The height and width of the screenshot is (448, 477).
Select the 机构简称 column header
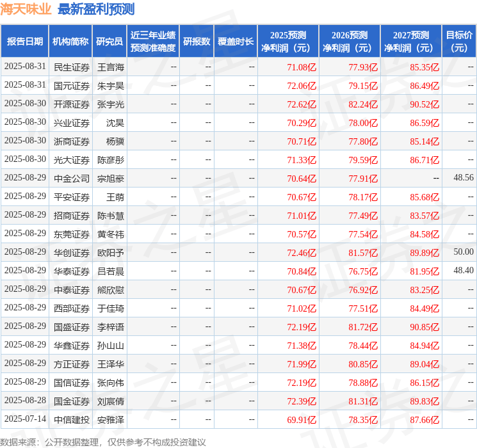click(70, 42)
